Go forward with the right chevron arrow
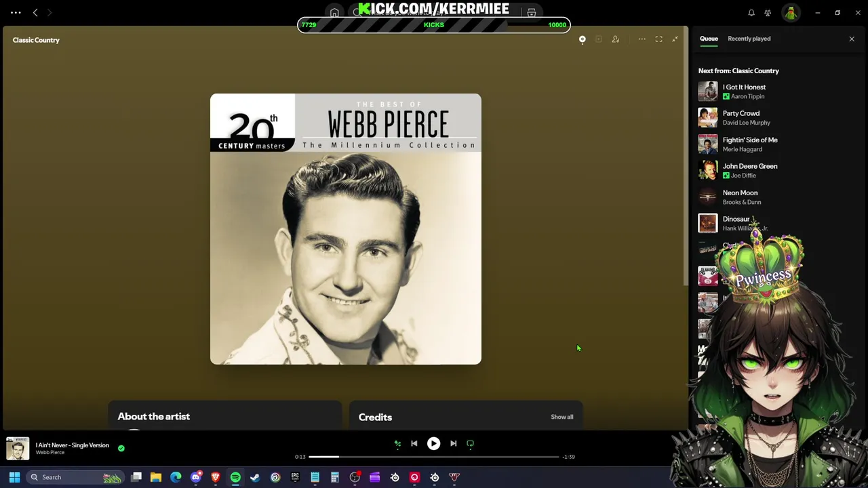Viewport: 868px width, 488px height. click(x=49, y=12)
